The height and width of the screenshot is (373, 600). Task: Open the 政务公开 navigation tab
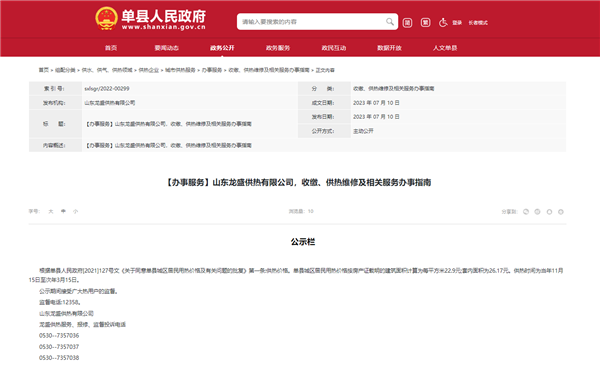pos(222,48)
